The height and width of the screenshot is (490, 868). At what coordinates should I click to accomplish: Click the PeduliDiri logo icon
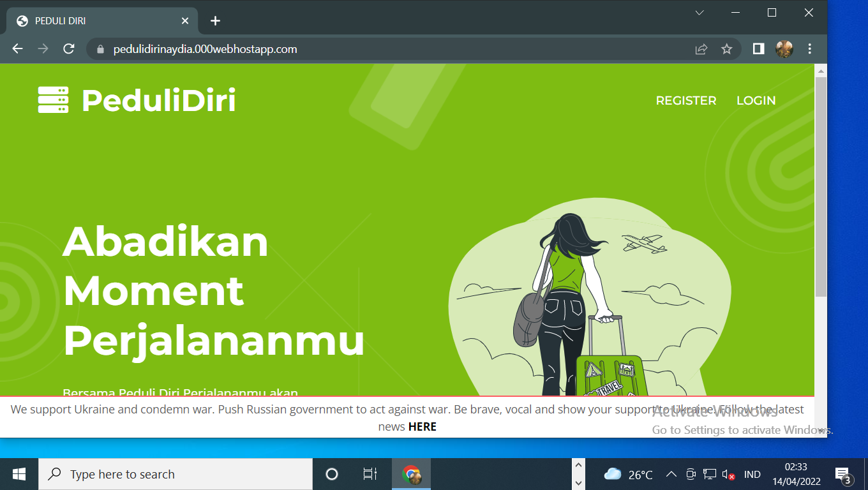click(53, 100)
